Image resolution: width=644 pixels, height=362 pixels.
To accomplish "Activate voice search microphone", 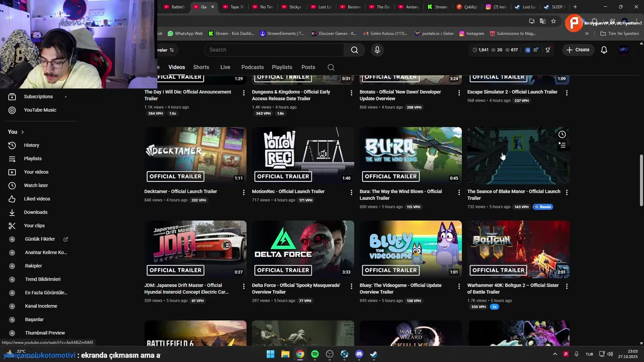I will [x=377, y=50].
